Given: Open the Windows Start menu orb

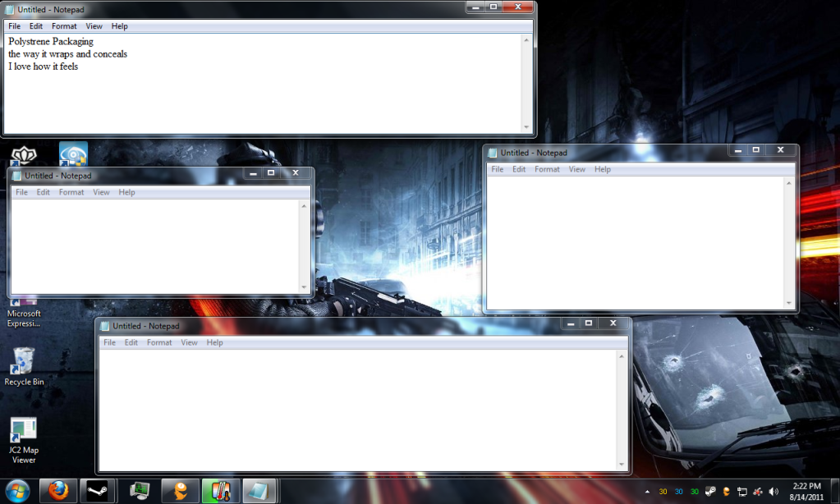Looking at the screenshot, I should click(x=17, y=491).
